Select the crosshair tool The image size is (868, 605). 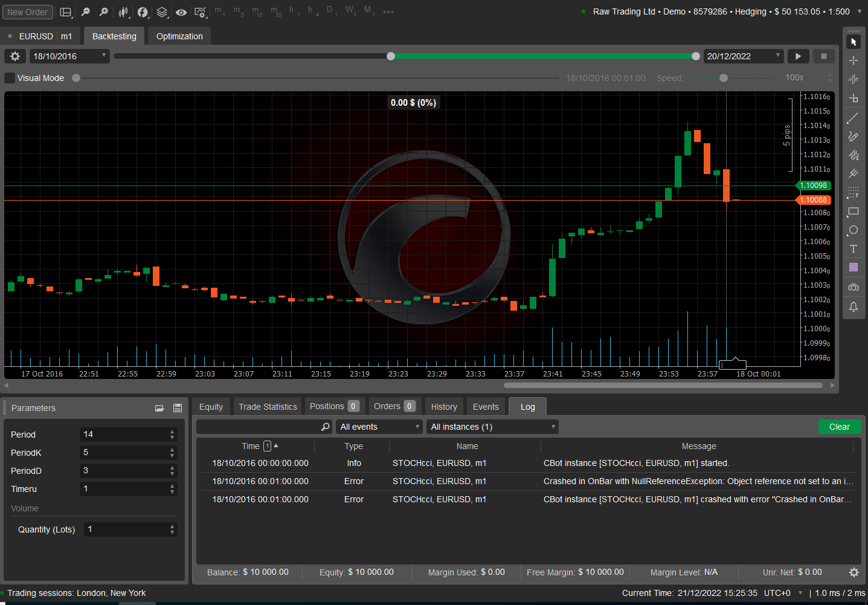(x=854, y=60)
